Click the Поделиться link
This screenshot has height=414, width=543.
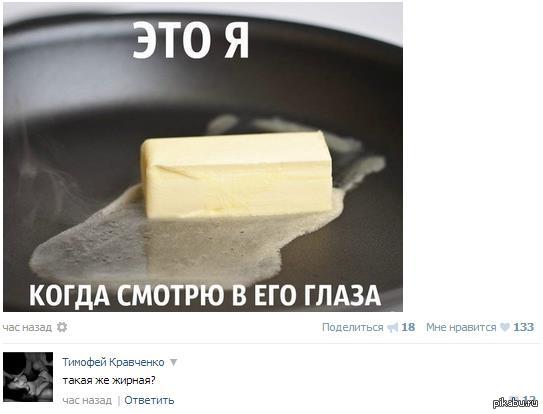[x=353, y=327]
